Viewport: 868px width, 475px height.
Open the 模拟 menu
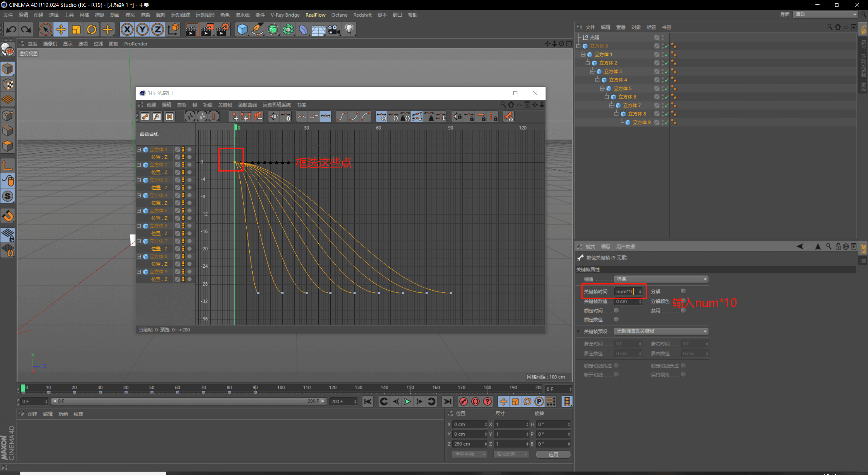pos(130,15)
